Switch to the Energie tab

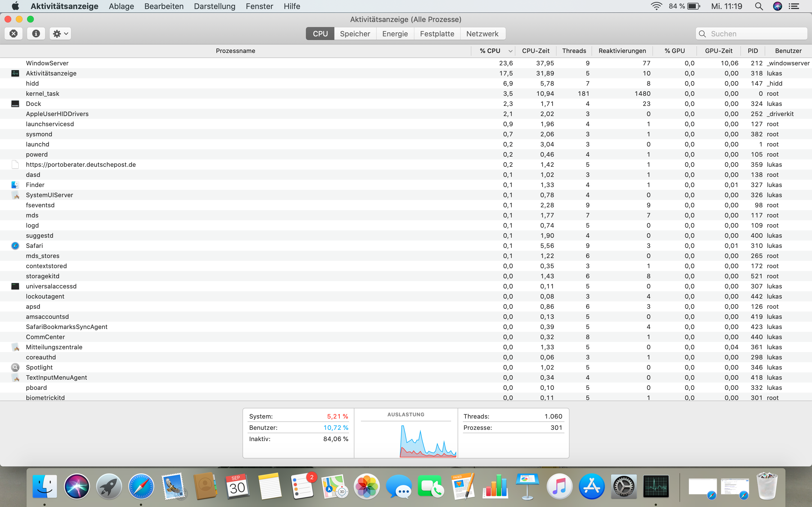point(395,34)
